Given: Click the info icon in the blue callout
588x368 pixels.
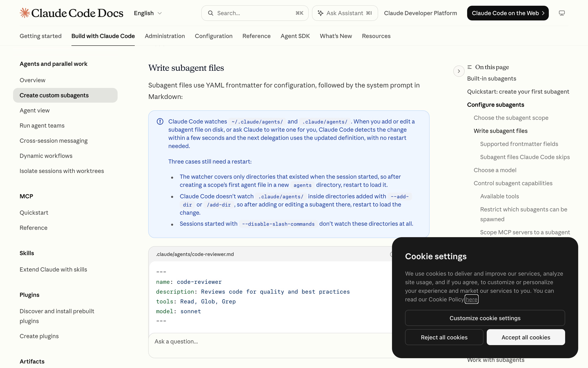Looking at the screenshot, I should [160, 121].
